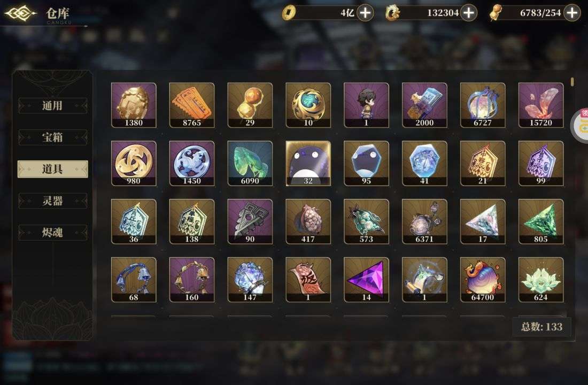Switch to the 通用 tab
588x385 pixels.
click(52, 106)
